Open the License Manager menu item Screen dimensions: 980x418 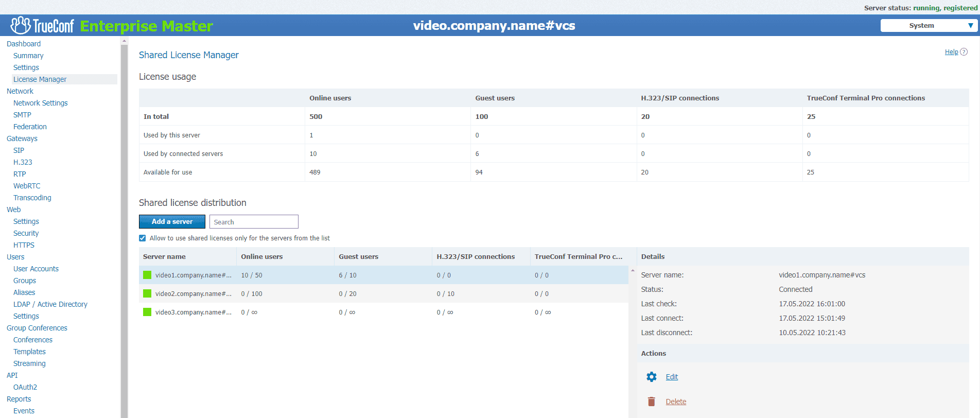click(40, 79)
